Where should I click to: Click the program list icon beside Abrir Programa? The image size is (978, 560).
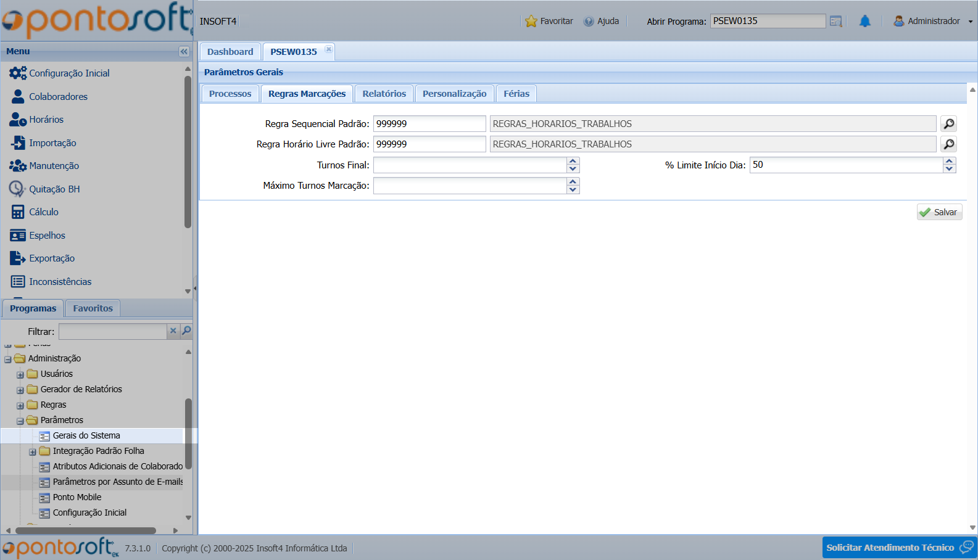[835, 22]
